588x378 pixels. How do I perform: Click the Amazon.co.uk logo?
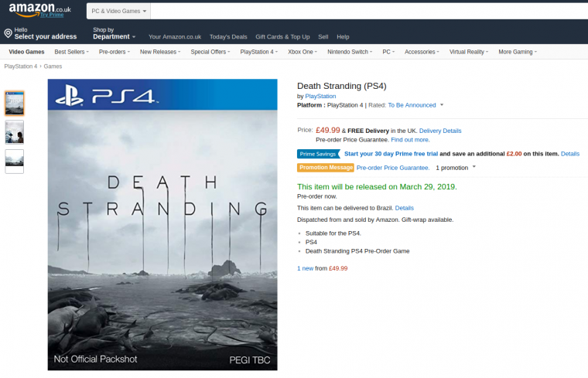(39, 10)
